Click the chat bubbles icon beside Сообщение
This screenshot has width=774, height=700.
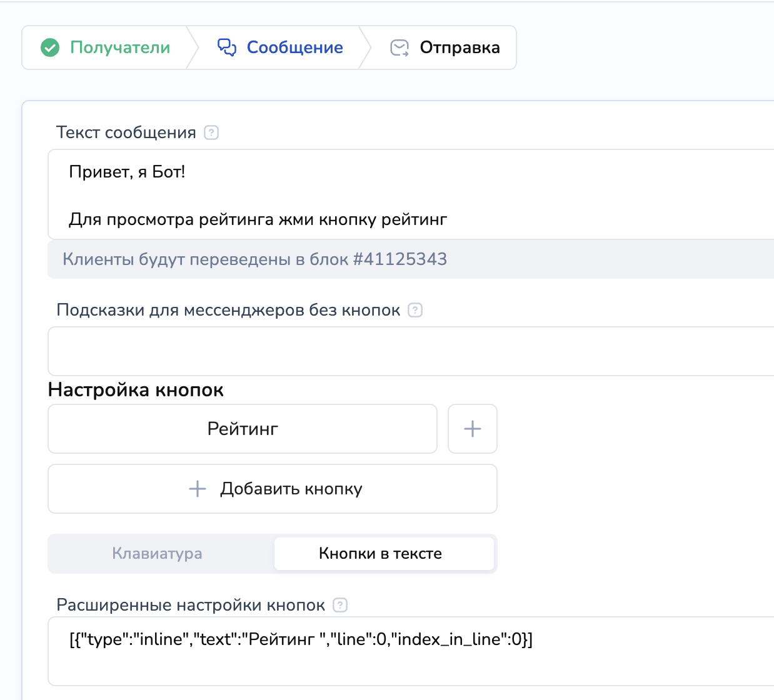click(x=227, y=47)
